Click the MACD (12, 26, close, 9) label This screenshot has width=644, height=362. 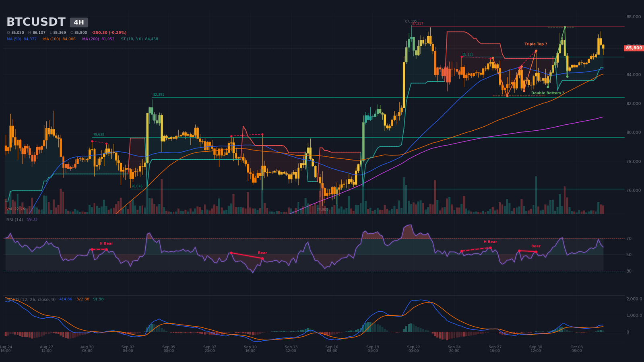31,299
